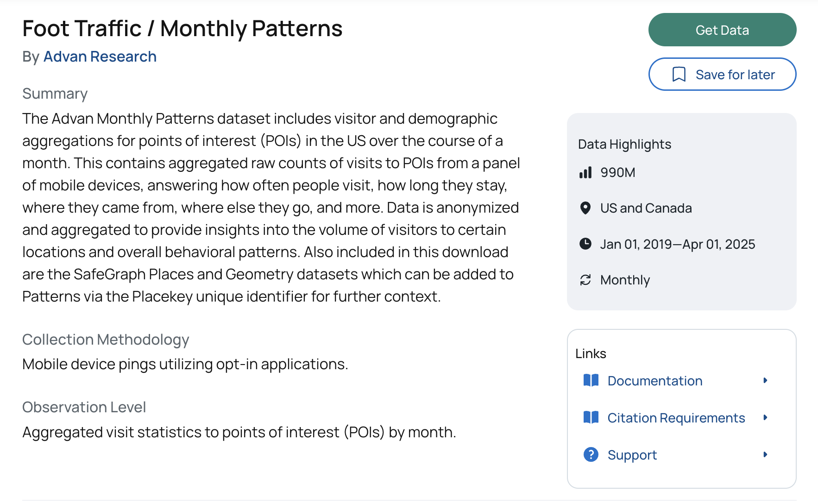The image size is (818, 504).
Task: Click the Links heading
Action: 591,353
